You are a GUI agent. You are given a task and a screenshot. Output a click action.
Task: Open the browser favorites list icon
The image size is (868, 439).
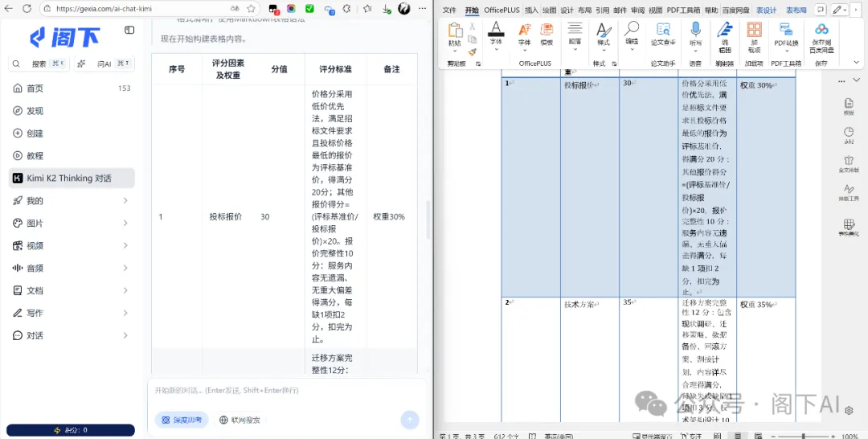(367, 9)
